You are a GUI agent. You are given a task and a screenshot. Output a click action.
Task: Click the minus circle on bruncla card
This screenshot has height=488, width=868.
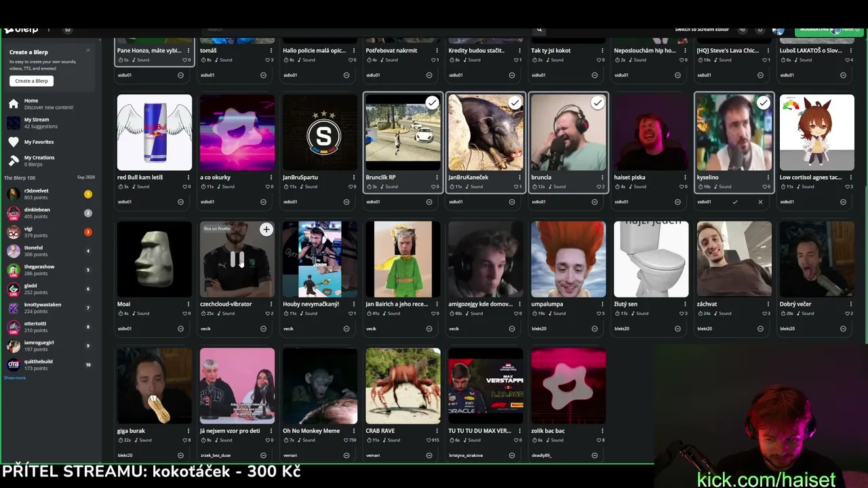[x=594, y=202]
